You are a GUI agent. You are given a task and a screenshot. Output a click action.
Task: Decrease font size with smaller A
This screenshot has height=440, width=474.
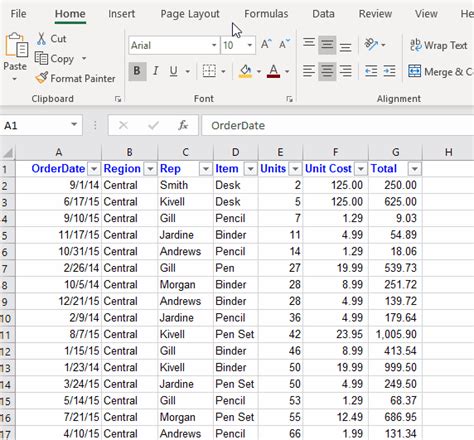[x=284, y=45]
